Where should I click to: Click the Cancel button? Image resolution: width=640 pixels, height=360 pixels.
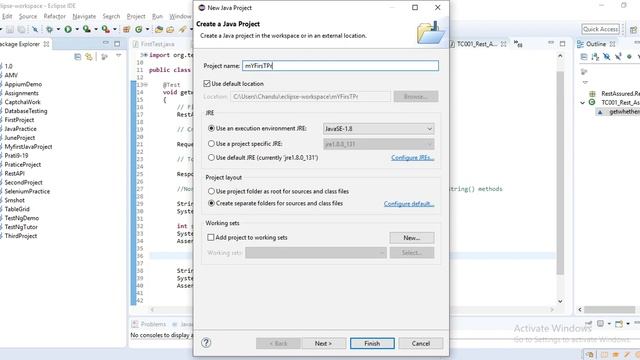point(421,343)
